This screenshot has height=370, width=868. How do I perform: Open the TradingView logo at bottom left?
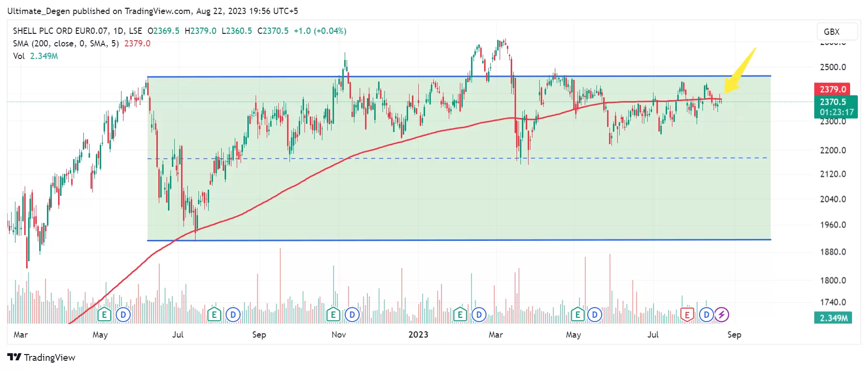[x=42, y=357]
